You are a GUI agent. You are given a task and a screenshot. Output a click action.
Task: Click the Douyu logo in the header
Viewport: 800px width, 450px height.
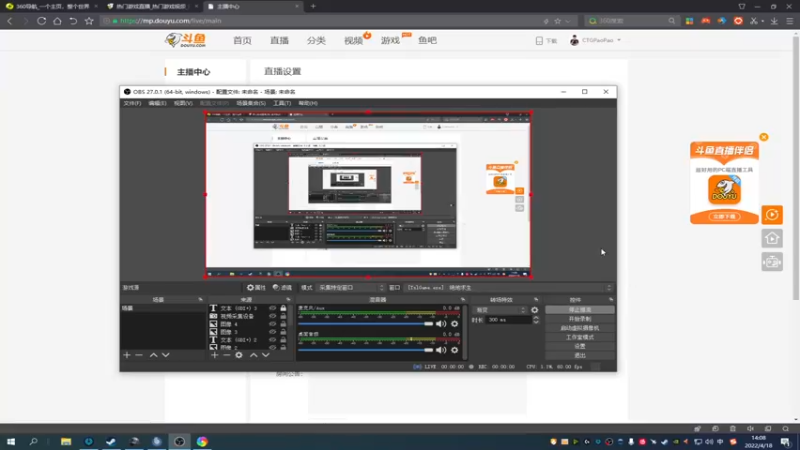(x=186, y=40)
